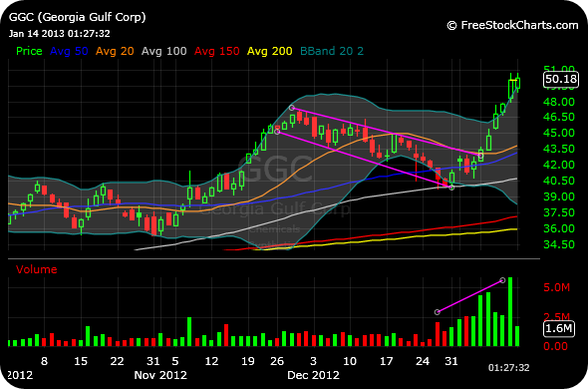Click the 48.00 price axis label
Screen dimensions: 588x389
click(x=559, y=102)
